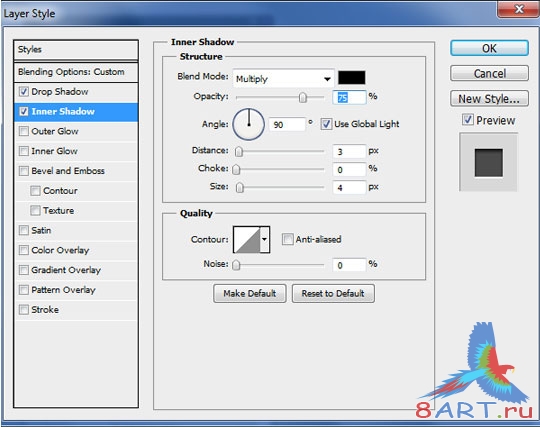Select Bevel and Emboss style
This screenshot has width=540, height=427.
tap(68, 171)
